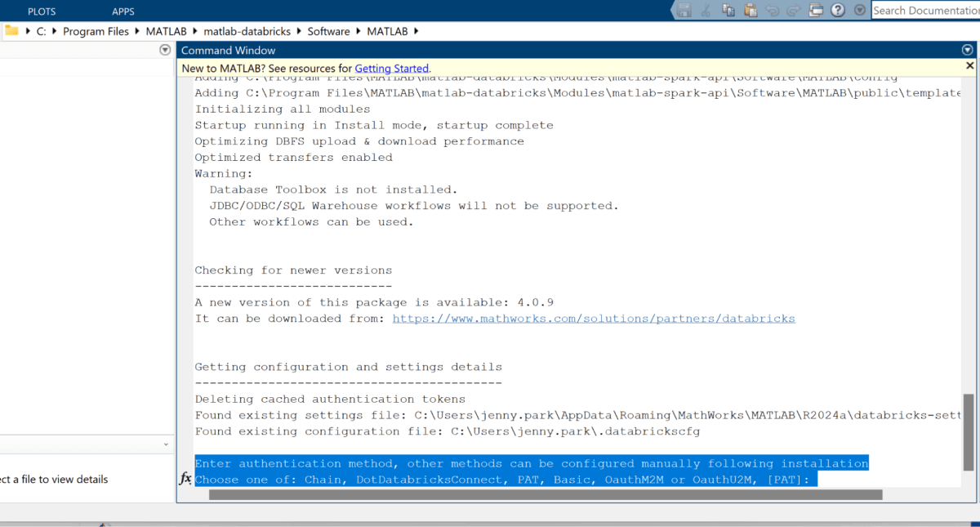Viewport: 980px width, 527px height.
Task: Expand arrow after Program Files in path bar
Action: (136, 31)
